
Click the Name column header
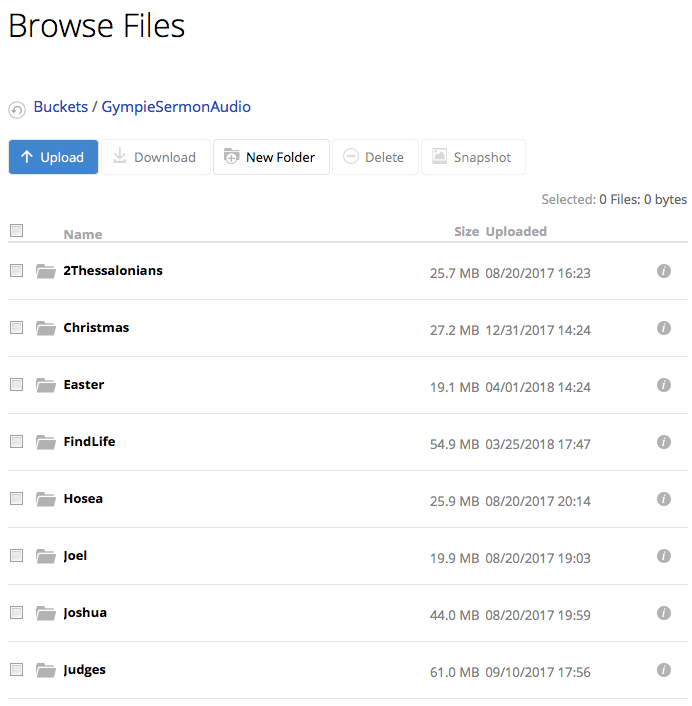point(83,234)
